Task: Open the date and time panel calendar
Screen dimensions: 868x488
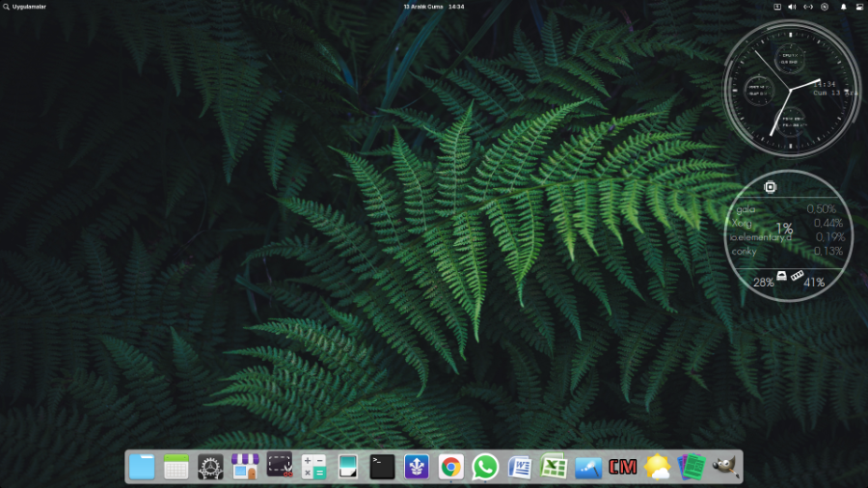Action: pos(433,7)
